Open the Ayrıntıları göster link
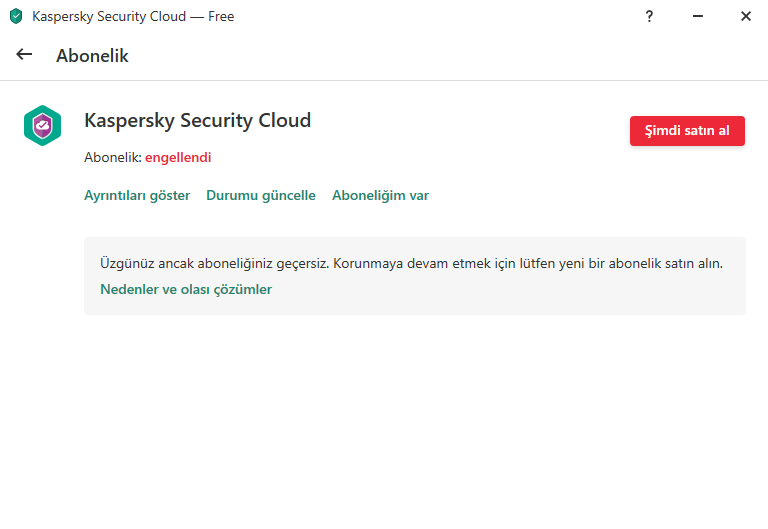768x529 pixels. (137, 195)
